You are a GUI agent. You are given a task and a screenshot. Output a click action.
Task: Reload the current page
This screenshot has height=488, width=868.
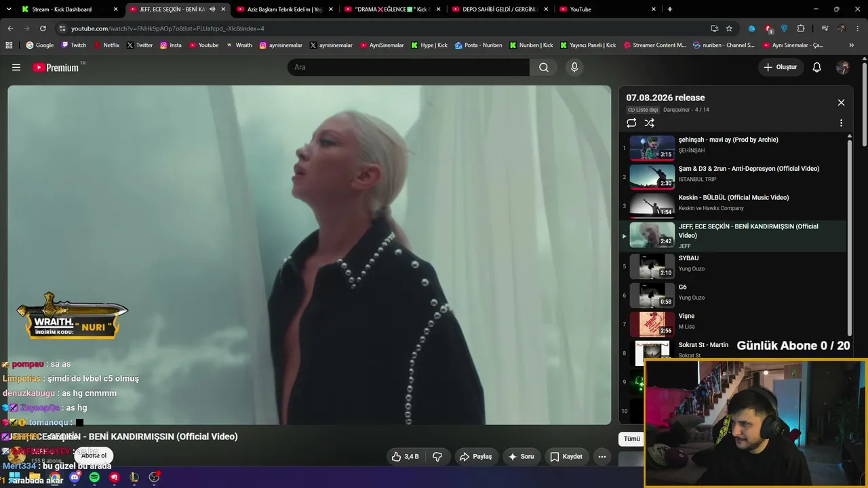coord(43,28)
